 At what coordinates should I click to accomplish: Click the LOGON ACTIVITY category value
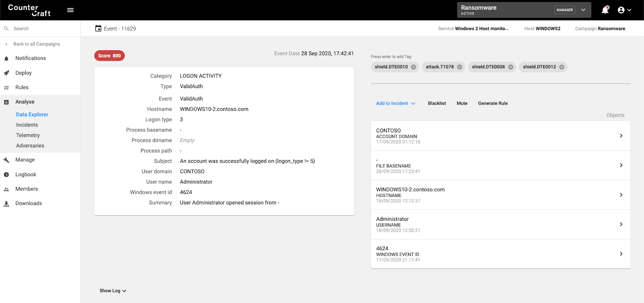point(201,76)
